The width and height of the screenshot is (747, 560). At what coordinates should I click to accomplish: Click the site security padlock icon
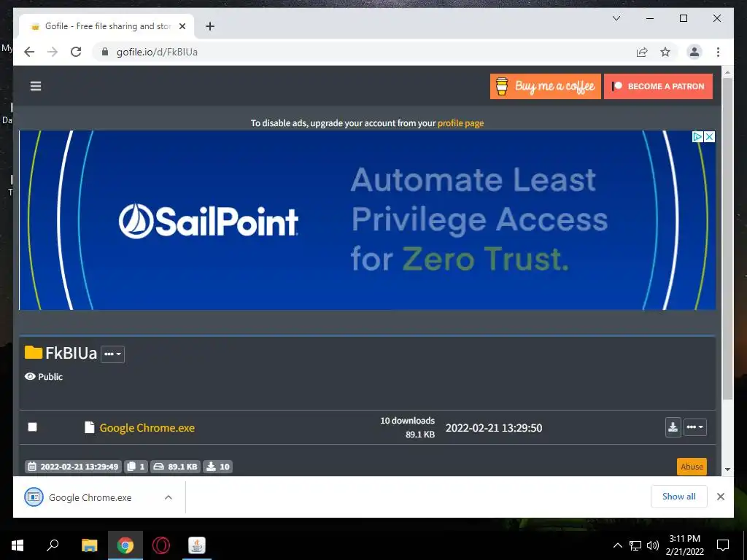point(105,52)
